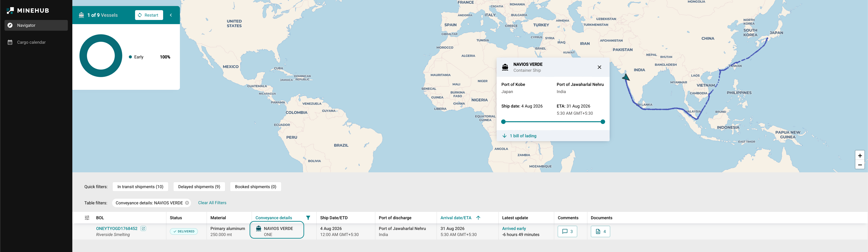Click Port of Kobe in the popup
Image resolution: width=868 pixels, height=252 pixels.
click(x=513, y=85)
